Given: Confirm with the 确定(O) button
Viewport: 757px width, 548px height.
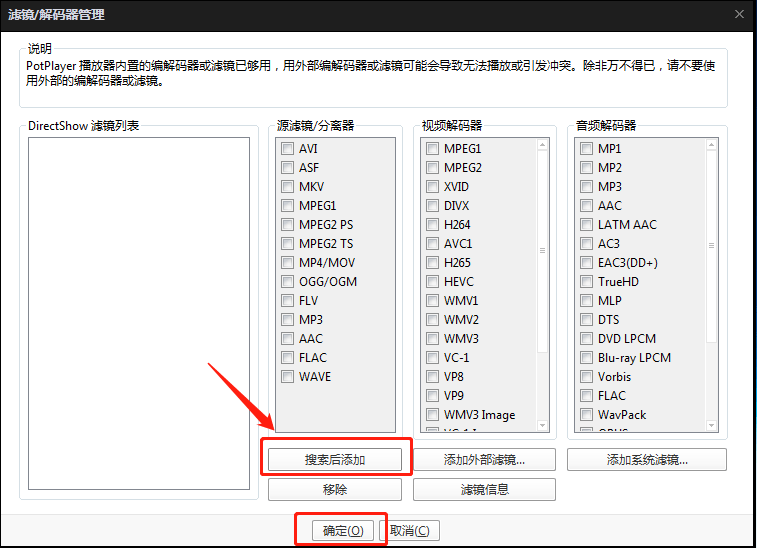Looking at the screenshot, I should pyautogui.click(x=343, y=531).
